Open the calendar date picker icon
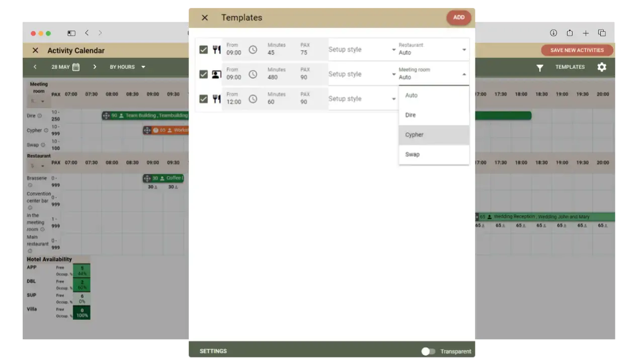The width and height of the screenshot is (644, 362). tap(76, 67)
